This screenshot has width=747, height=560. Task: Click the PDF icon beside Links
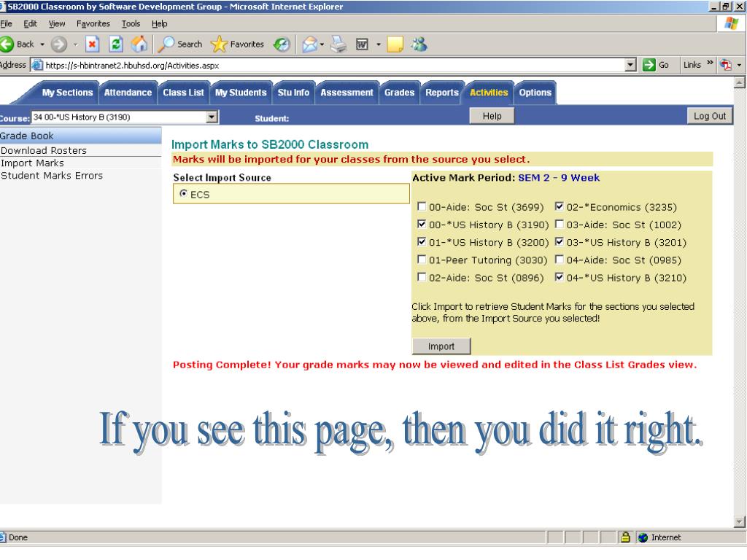[726, 65]
